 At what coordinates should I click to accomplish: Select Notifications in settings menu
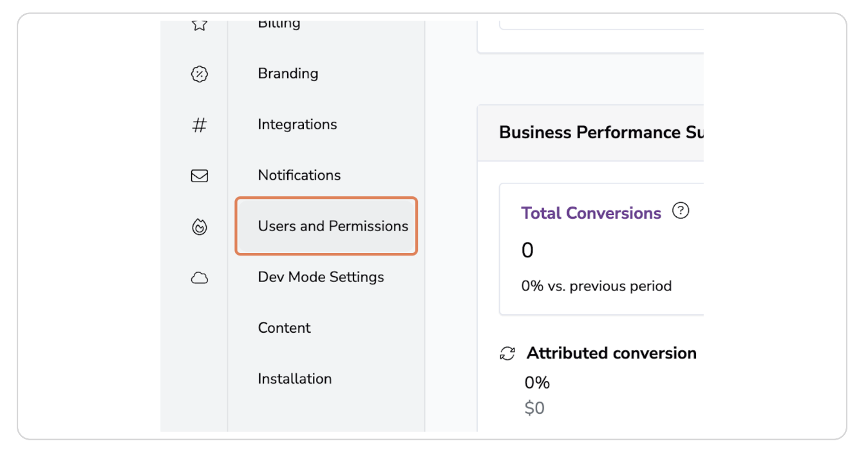coord(299,175)
